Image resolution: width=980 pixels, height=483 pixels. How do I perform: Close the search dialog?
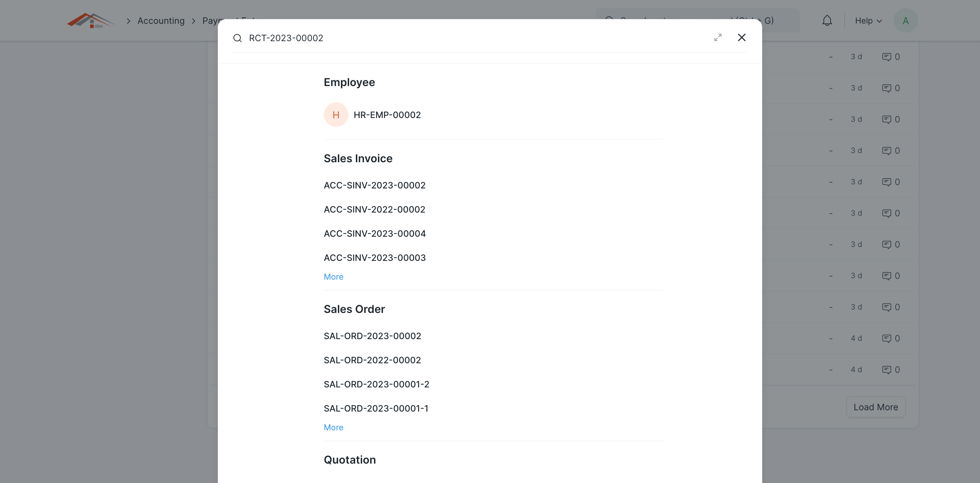pyautogui.click(x=741, y=38)
